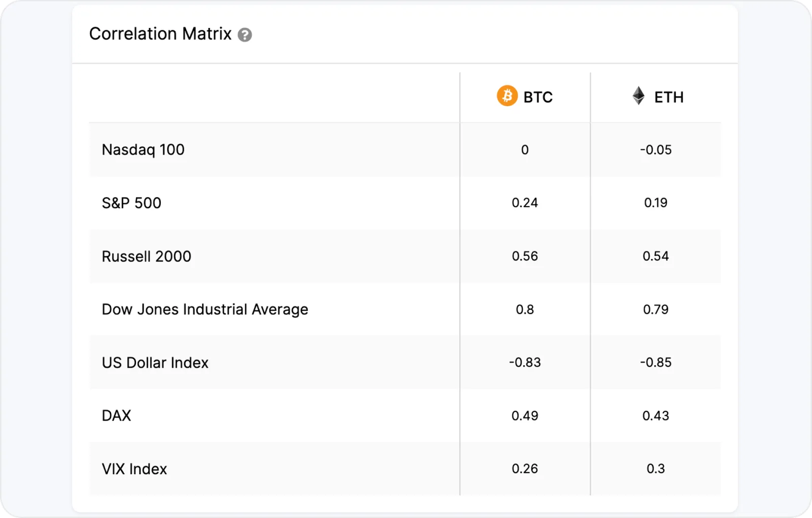
Task: Click the Russell 2000 BTC value 0.56
Action: point(525,256)
